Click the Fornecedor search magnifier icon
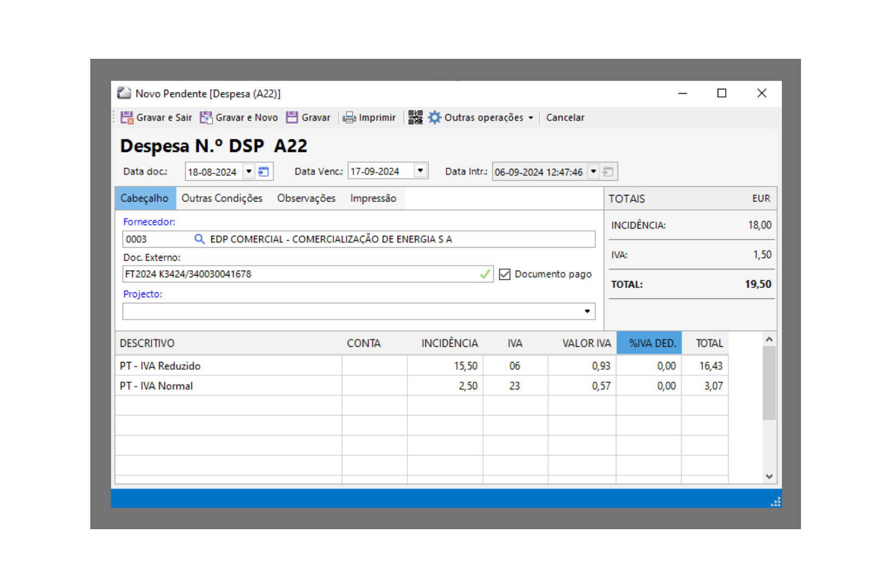The width and height of the screenshot is (893, 588). 199,239
